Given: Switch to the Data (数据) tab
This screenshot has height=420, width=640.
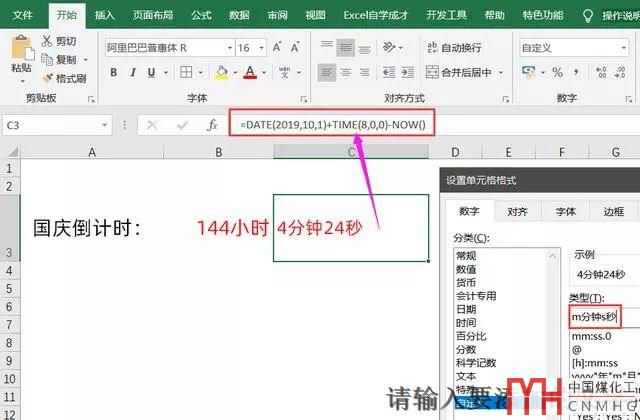Looking at the screenshot, I should click(x=239, y=16).
